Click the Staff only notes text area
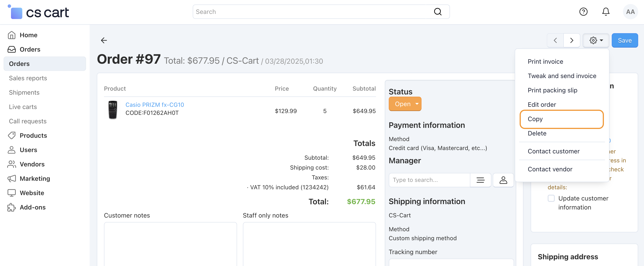This screenshot has width=644, height=266. click(309, 244)
